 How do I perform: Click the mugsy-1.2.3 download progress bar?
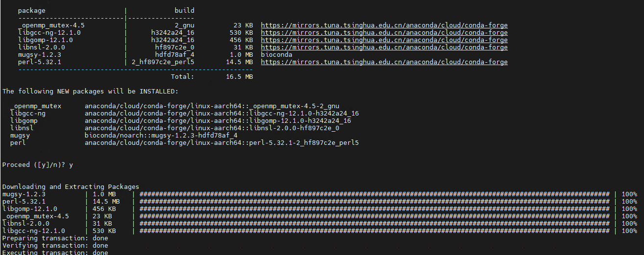tap(375, 194)
